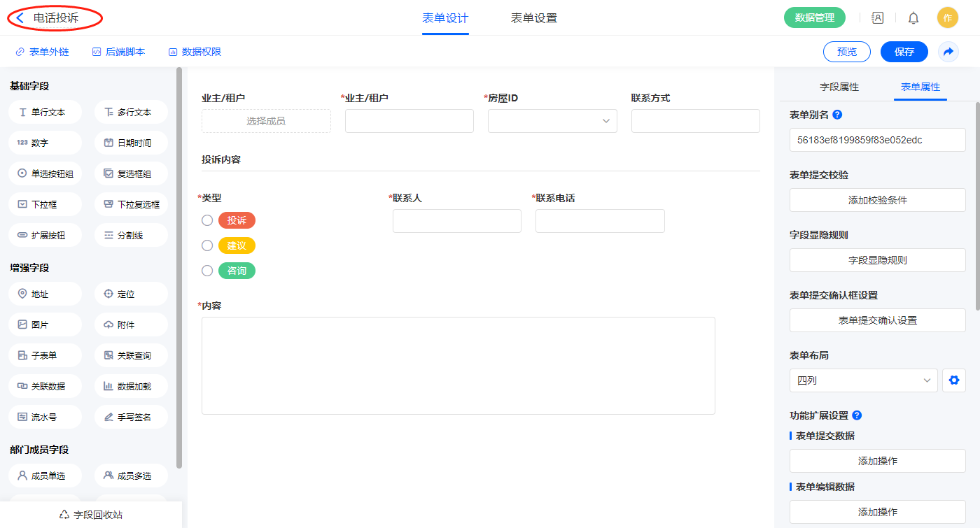Pick the 定位 location field
Image resolution: width=980 pixels, height=528 pixels.
click(131, 294)
